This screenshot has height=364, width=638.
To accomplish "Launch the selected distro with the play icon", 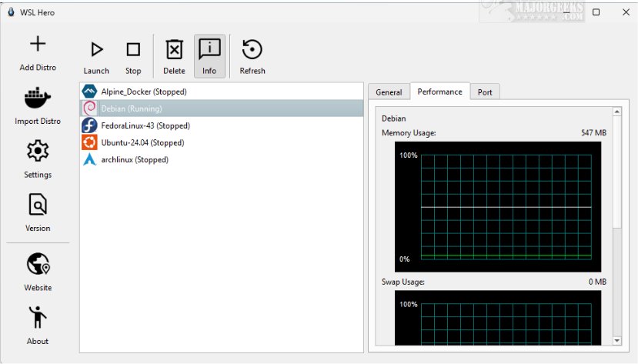I will click(x=96, y=51).
